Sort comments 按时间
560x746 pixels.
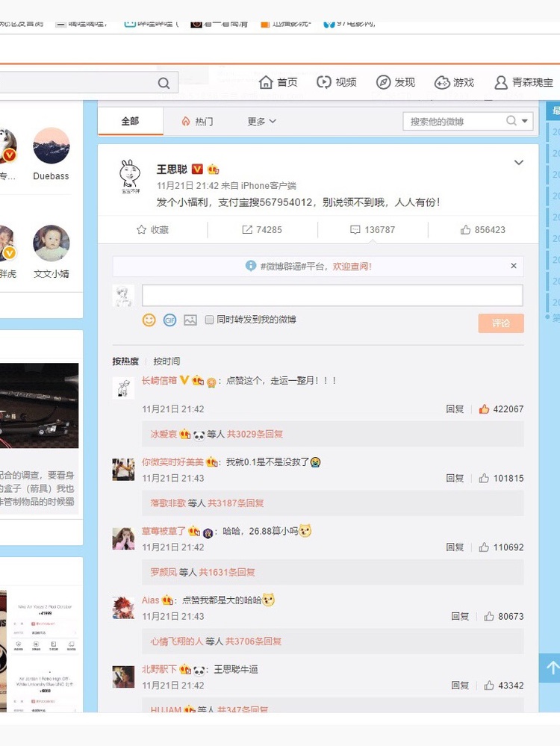pyautogui.click(x=167, y=361)
